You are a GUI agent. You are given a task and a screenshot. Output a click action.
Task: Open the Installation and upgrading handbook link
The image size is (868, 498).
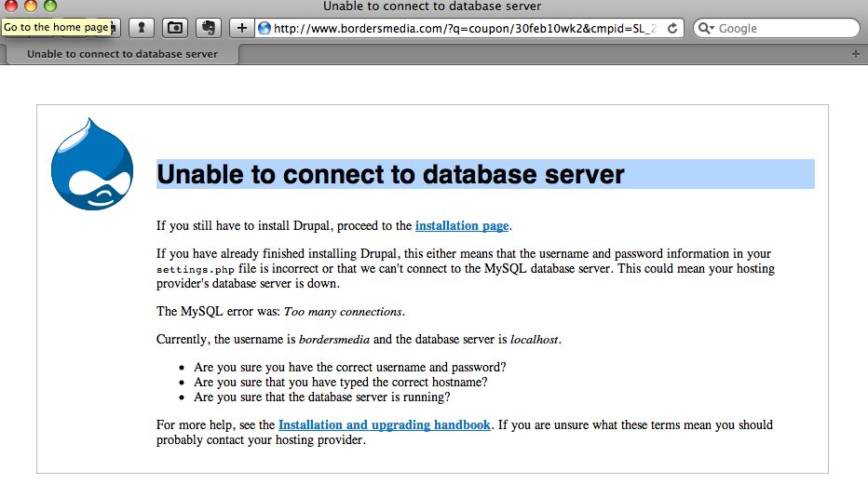click(385, 425)
